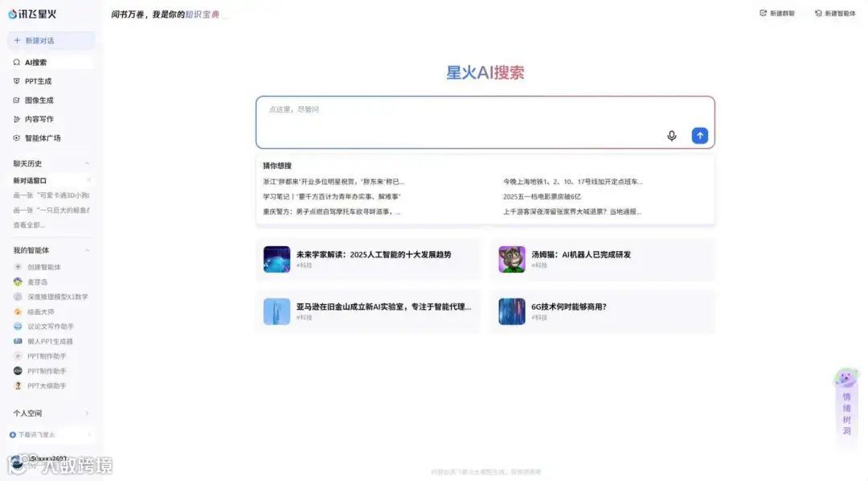Open card 汤姆猫：AI机器人已完成研发
The image size is (868, 481).
pyautogui.click(x=602, y=259)
